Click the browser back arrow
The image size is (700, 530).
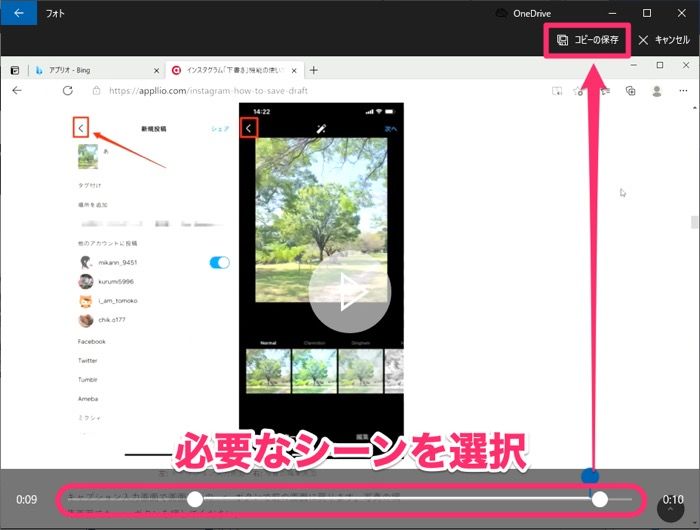(17, 90)
